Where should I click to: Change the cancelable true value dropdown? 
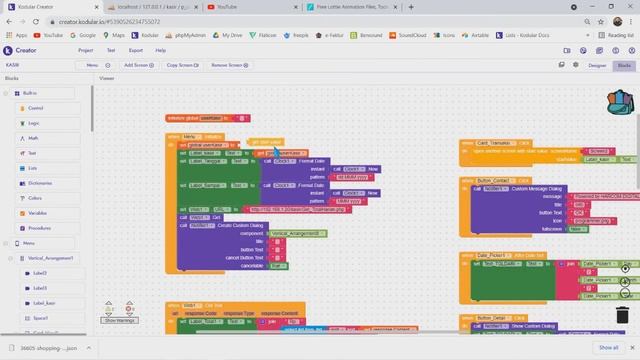point(279,266)
